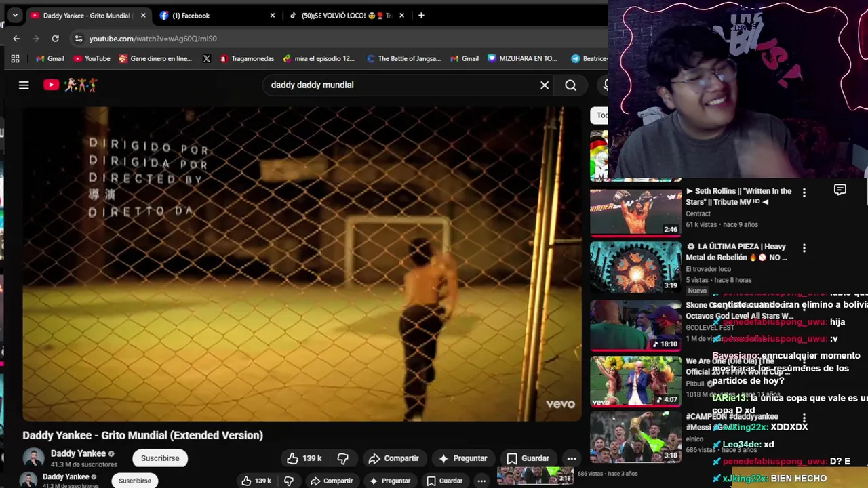Image resolution: width=868 pixels, height=488 pixels.
Task: Close the Facebook tab
Action: pos(273,15)
